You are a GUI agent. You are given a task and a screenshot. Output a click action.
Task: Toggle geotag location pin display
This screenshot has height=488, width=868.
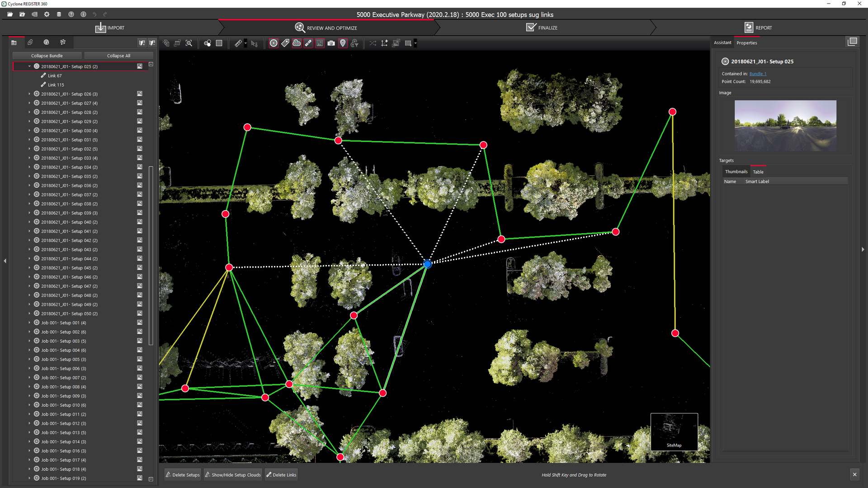pyautogui.click(x=343, y=43)
